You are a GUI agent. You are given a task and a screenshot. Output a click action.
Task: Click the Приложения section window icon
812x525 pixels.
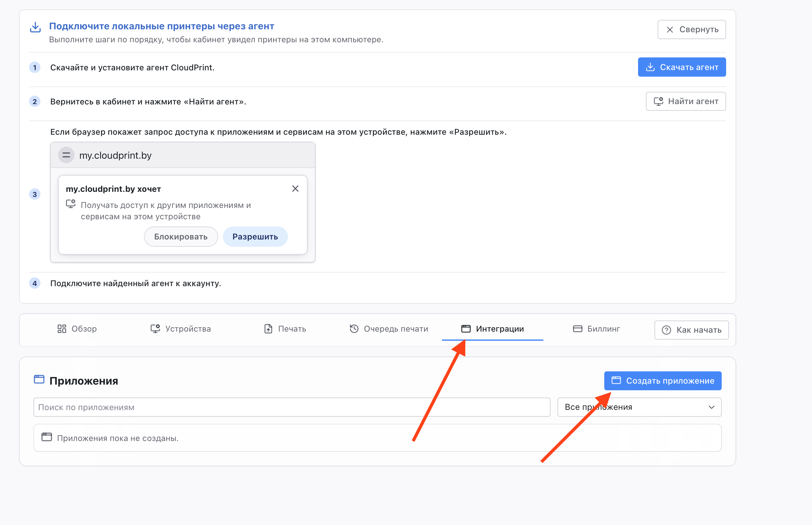pyautogui.click(x=39, y=379)
